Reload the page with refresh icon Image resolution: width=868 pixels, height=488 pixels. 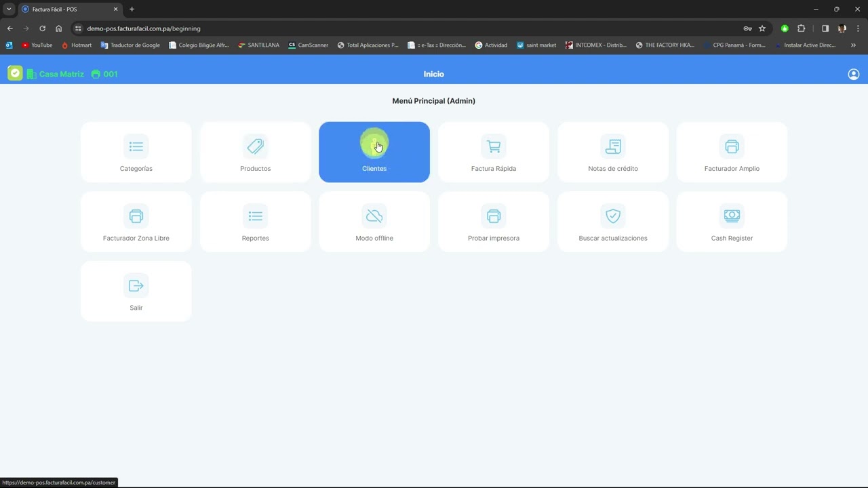click(x=42, y=28)
